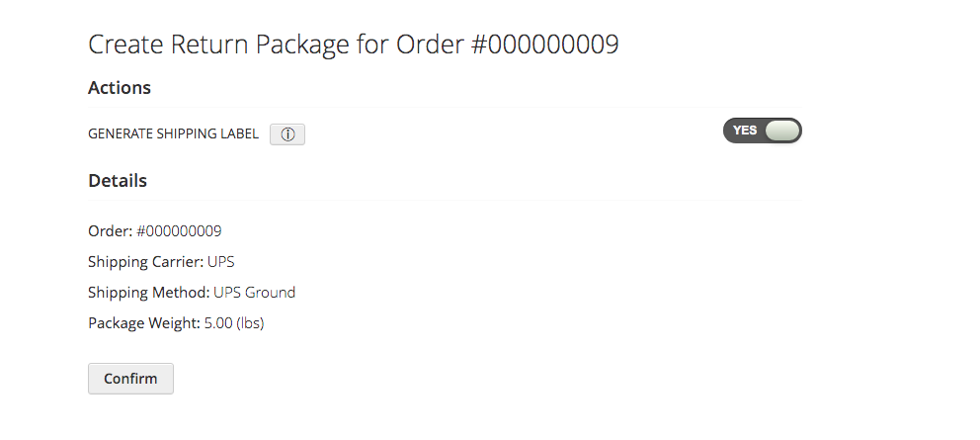
Task: Click the GENERATE SHIPPING LABEL text label
Action: (x=173, y=133)
